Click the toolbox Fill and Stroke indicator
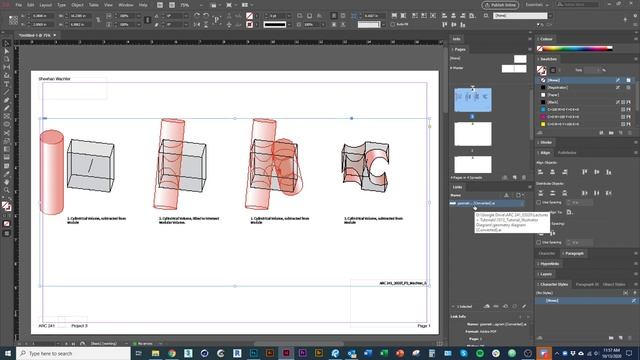Viewport: 640px width, 360px height. (x=6, y=206)
